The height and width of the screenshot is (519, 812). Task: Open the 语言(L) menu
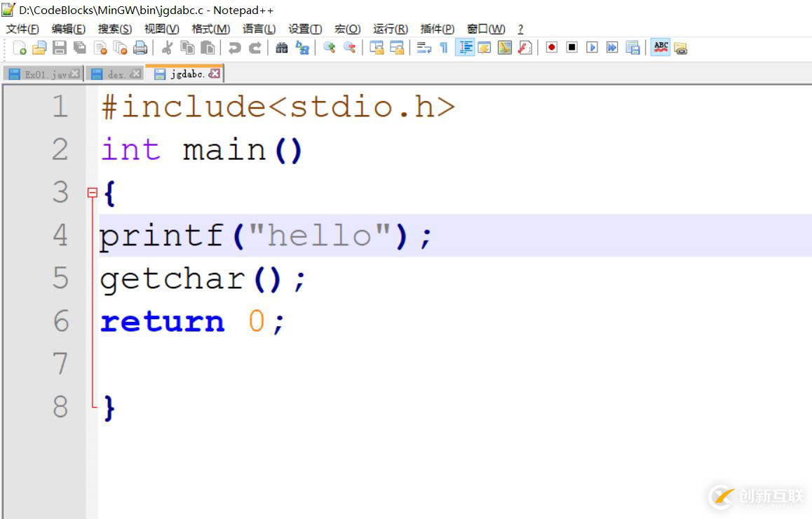(x=259, y=29)
